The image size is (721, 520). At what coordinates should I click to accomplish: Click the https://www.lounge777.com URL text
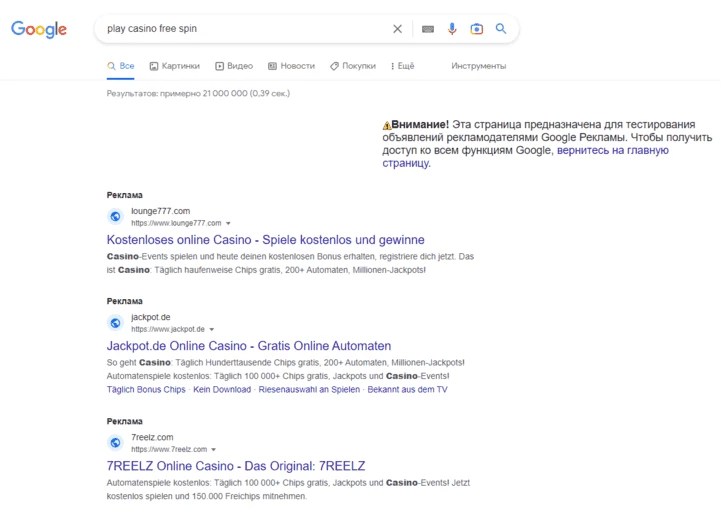click(176, 223)
